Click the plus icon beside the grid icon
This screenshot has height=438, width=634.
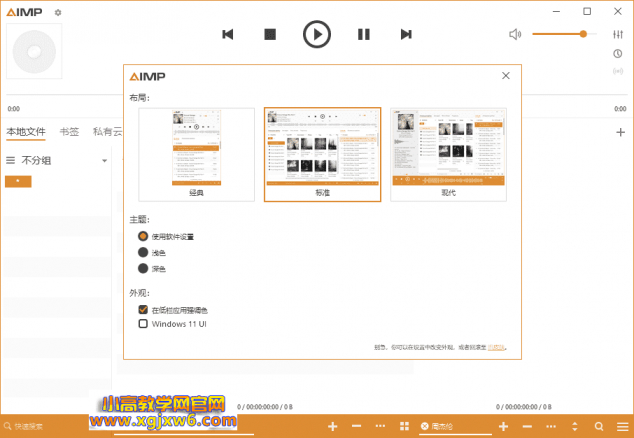click(332, 426)
